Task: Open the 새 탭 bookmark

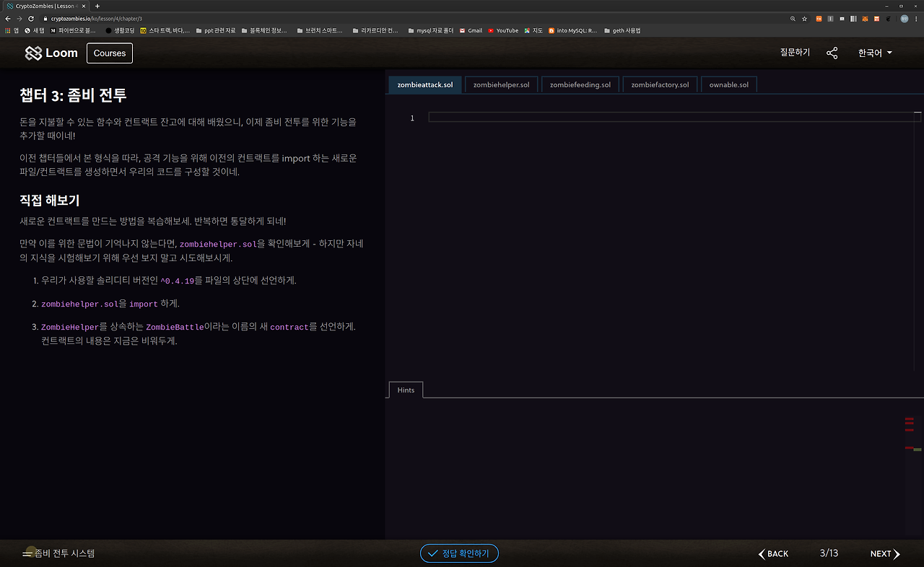Action: [x=35, y=30]
